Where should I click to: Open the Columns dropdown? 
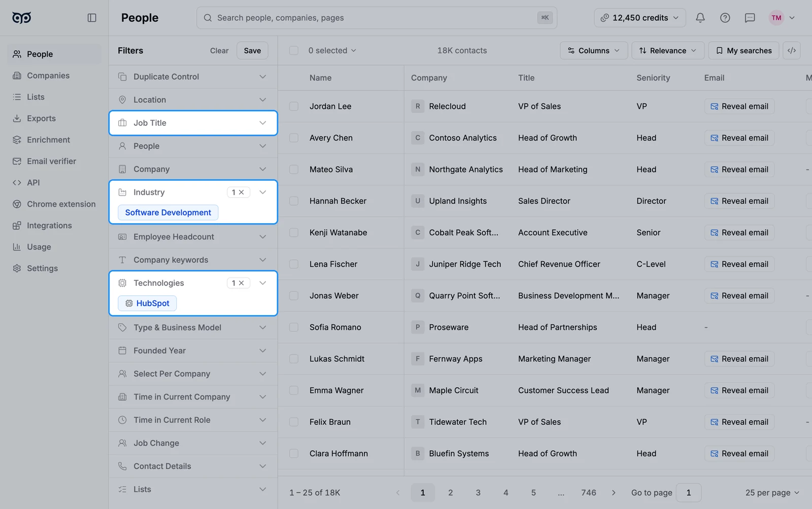[x=594, y=50]
